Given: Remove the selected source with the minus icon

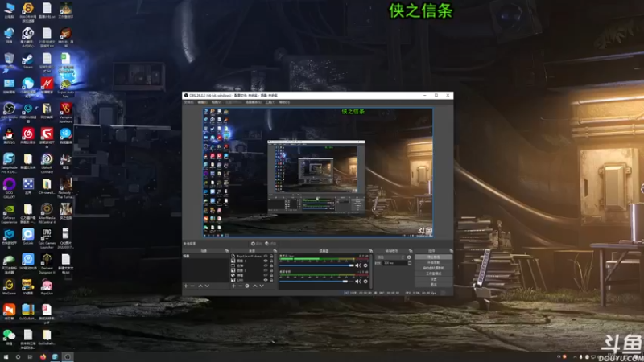Looking at the screenshot, I should pos(240,286).
